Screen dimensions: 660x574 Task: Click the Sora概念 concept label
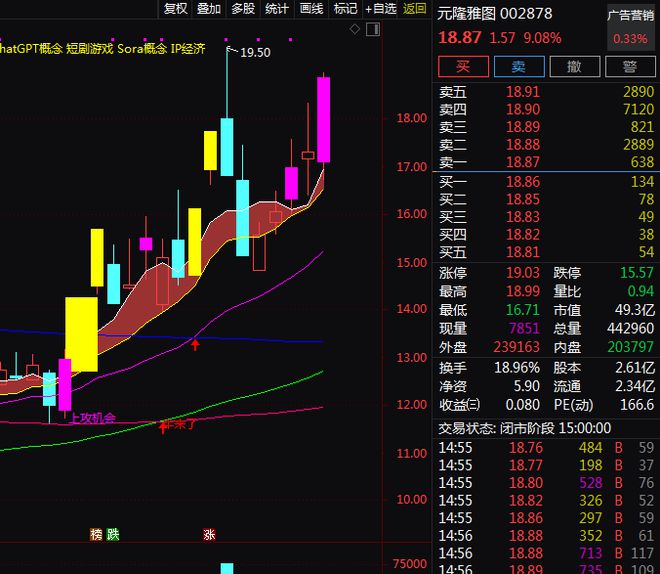142,49
